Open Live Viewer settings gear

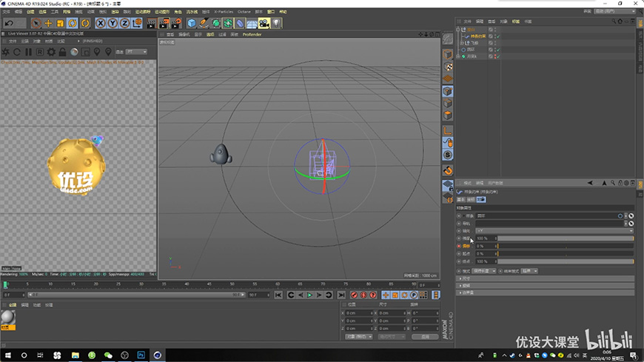51,52
